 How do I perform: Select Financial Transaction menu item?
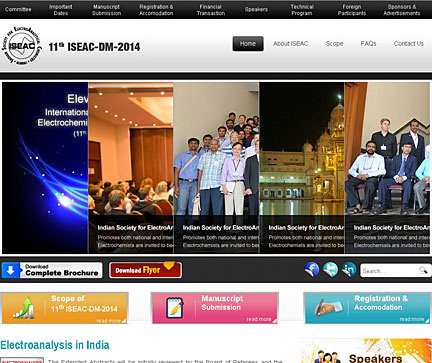(x=211, y=10)
